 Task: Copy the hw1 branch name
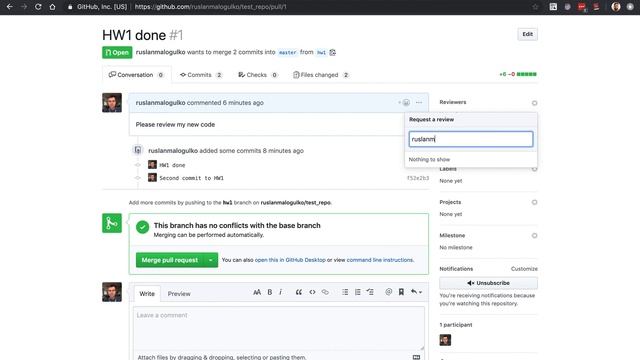click(333, 52)
